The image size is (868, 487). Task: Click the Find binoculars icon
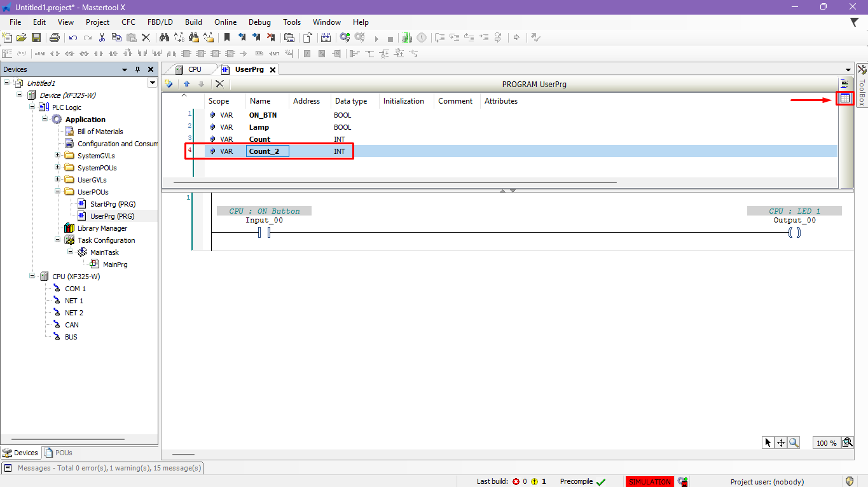163,38
